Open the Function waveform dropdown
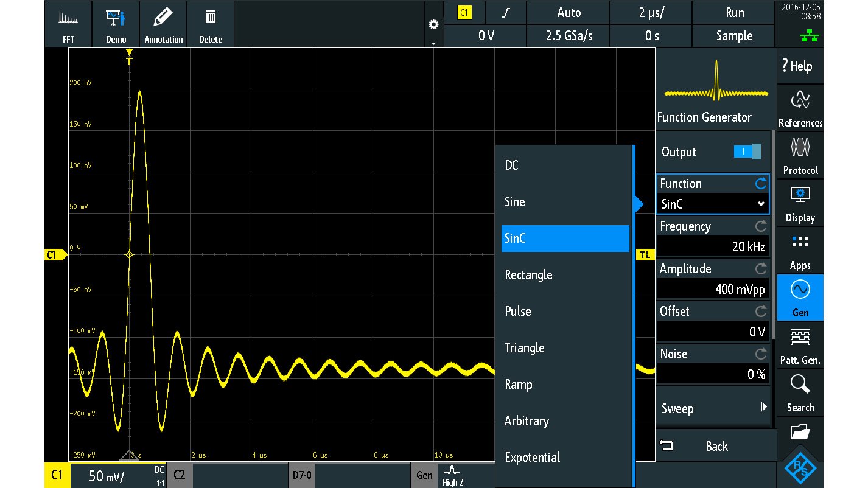Screen dimensions: 868x488 (712, 203)
